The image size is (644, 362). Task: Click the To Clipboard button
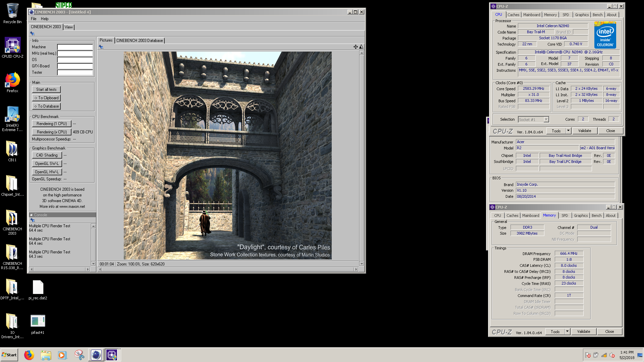pyautogui.click(x=46, y=98)
